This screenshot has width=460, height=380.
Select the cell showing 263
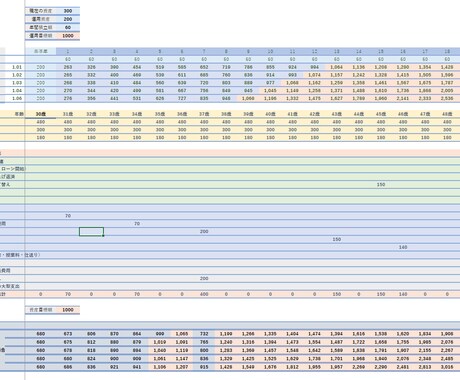(68, 67)
